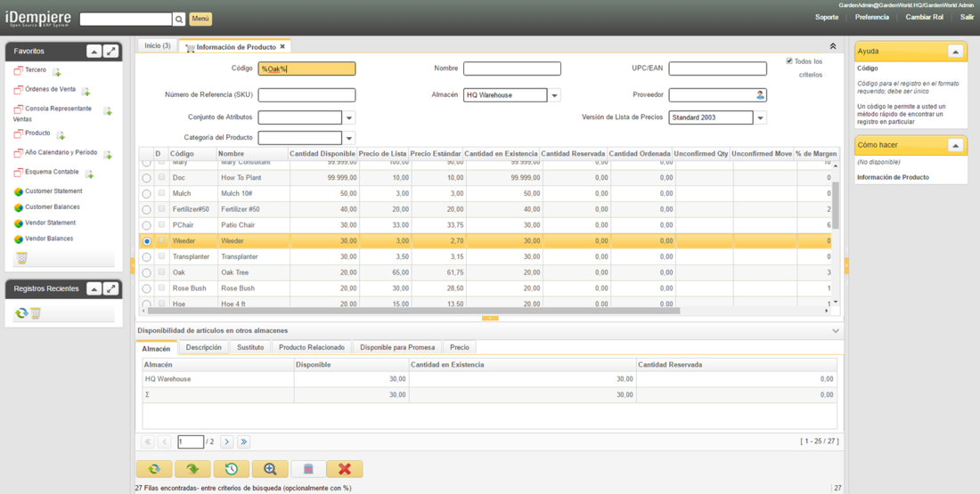Open the Categoría del Producto dropdown
Screen dimensions: 980x494
click(x=349, y=138)
